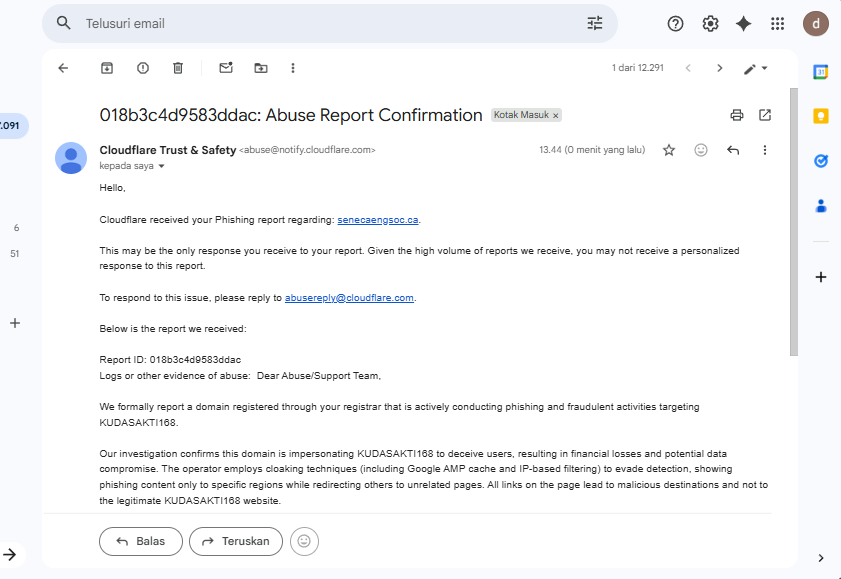Screen dimensions: 841x579
Task: Open Gmail settings gear
Action: click(710, 24)
